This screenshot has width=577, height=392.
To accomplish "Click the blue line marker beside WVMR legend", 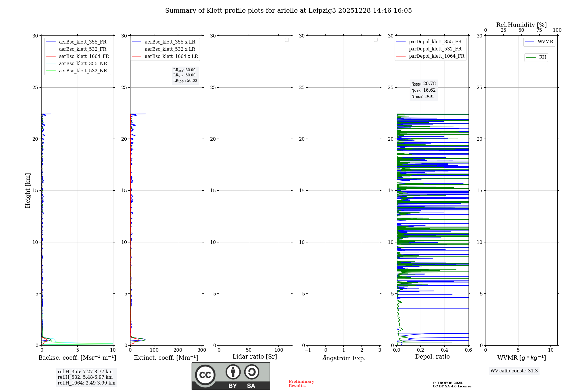I will click(530, 42).
